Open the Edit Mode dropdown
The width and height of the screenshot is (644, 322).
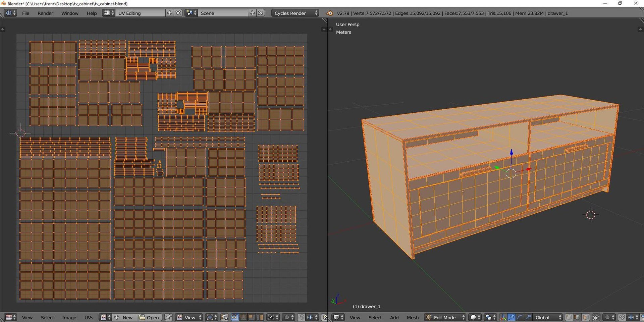click(445, 317)
